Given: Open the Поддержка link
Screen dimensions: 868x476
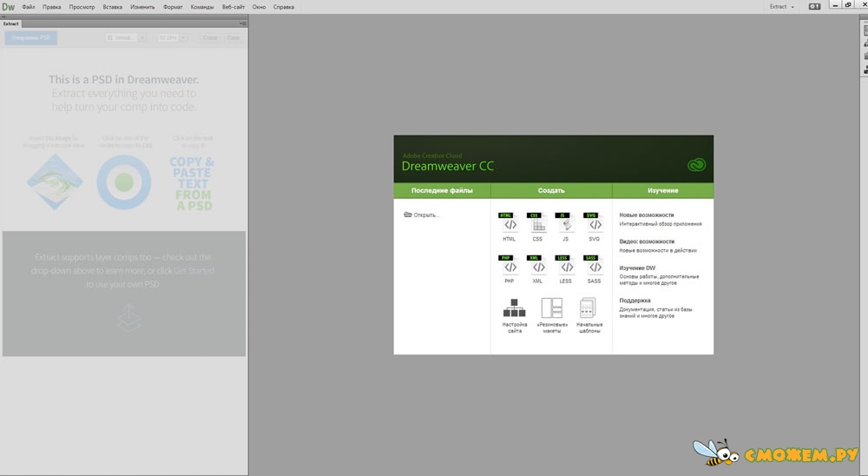Looking at the screenshot, I should [x=635, y=301].
